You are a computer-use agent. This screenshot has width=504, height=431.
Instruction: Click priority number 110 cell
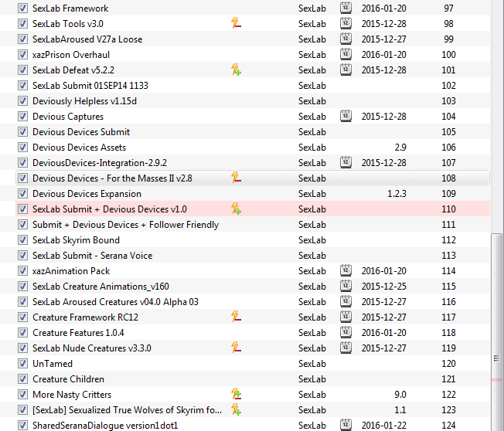[x=448, y=209]
